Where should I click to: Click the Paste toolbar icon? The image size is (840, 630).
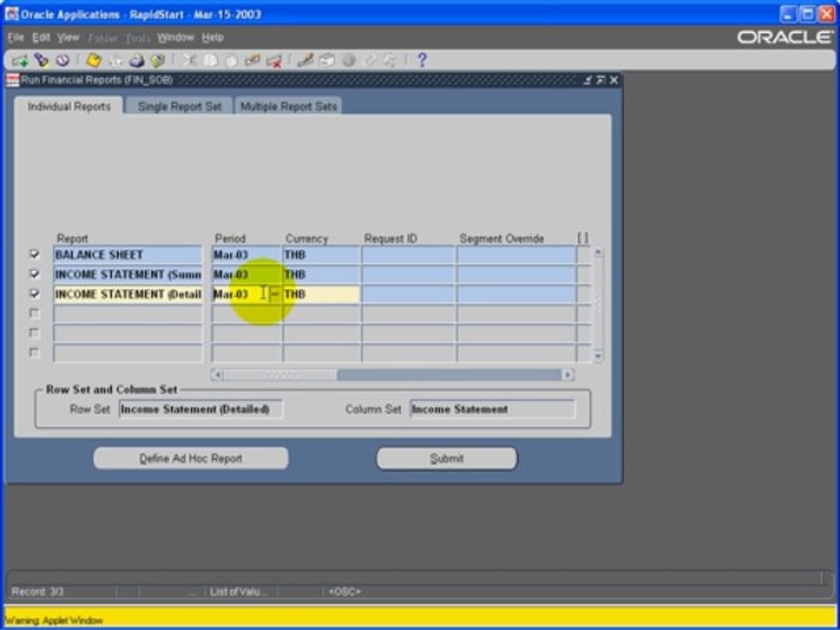click(231, 61)
